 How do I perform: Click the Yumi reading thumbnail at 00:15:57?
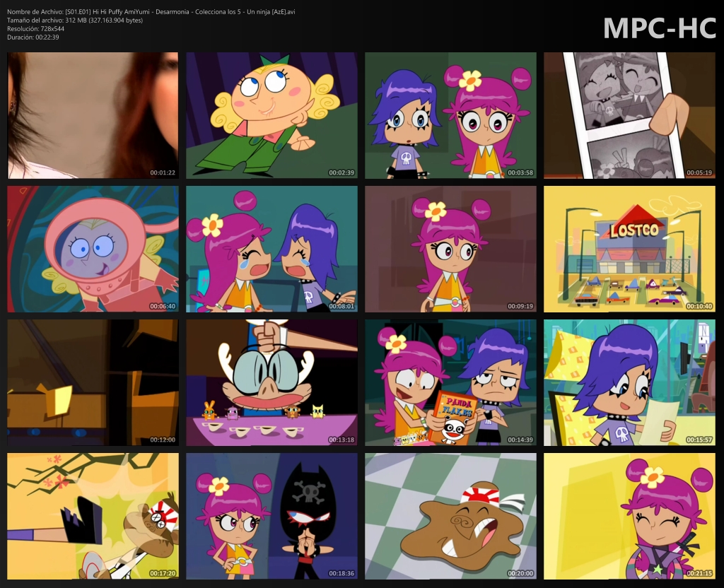[x=629, y=382]
